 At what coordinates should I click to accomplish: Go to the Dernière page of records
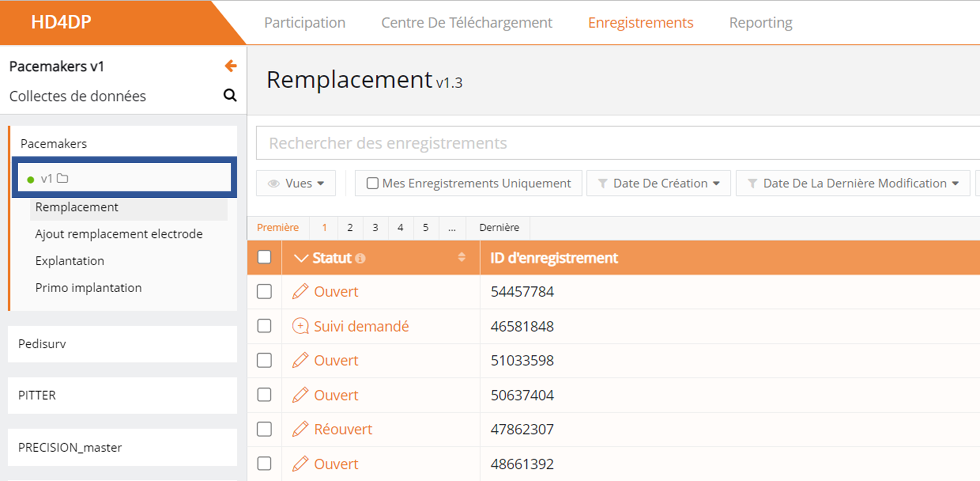499,228
